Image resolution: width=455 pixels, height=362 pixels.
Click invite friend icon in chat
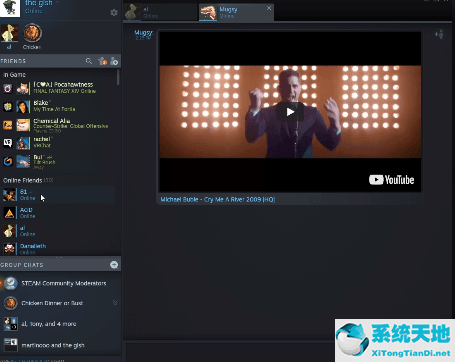pos(439,34)
